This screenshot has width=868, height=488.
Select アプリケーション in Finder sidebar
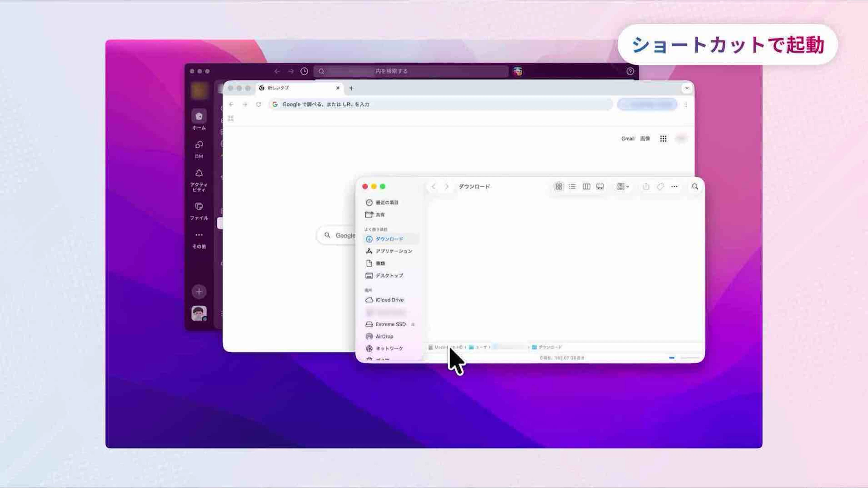(x=394, y=251)
